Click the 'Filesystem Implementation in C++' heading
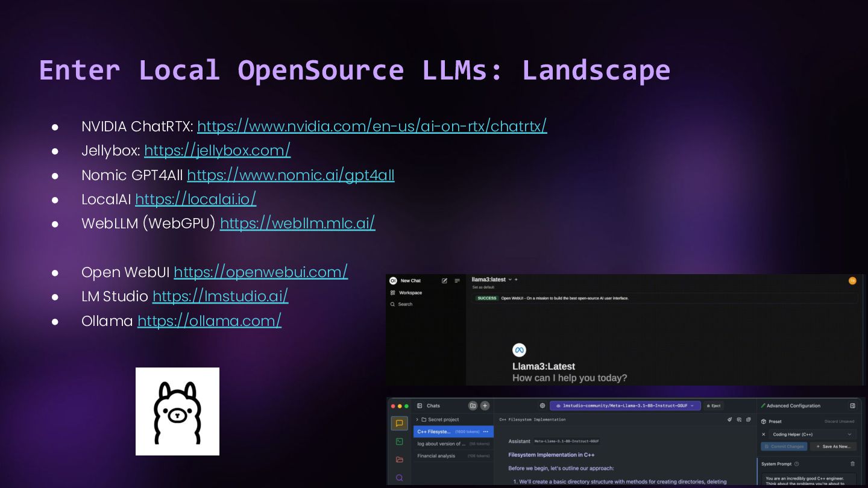Screen dimensions: 868x488 (552, 455)
